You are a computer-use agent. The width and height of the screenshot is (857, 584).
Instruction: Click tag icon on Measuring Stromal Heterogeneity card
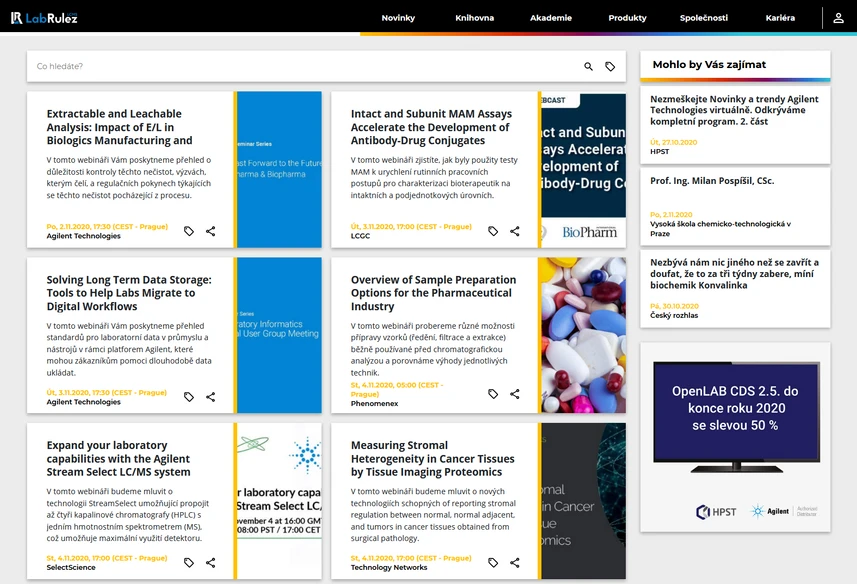[493, 562]
